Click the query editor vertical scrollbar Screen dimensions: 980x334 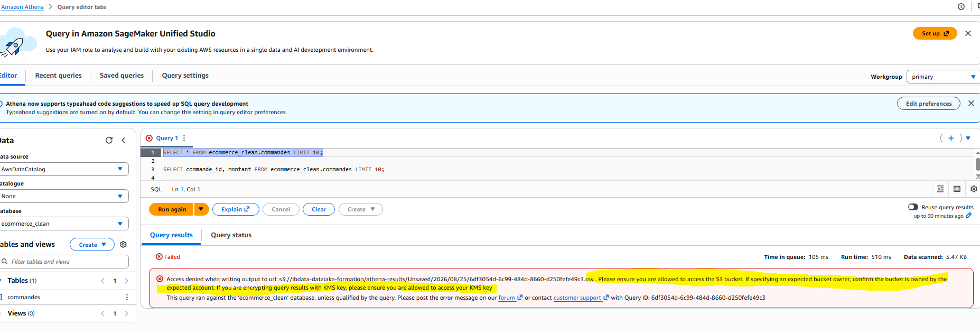(x=977, y=164)
